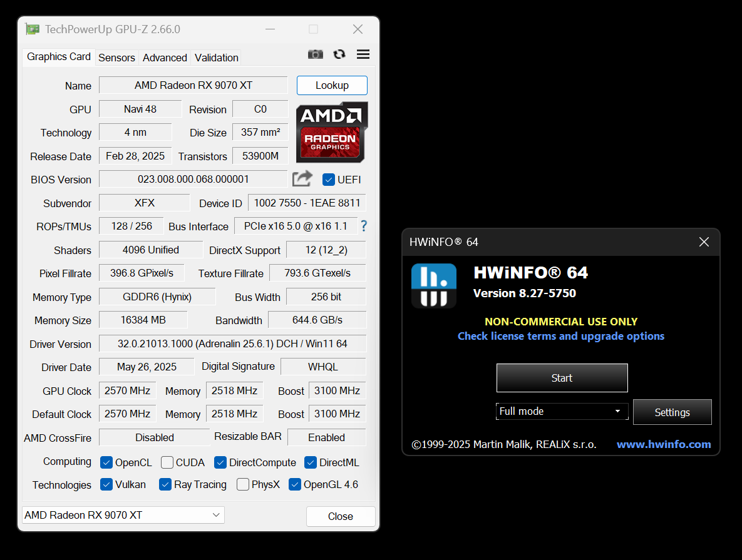742x560 pixels.
Task: Click HWiNFO Version 8.27-5750 text
Action: pos(524,293)
